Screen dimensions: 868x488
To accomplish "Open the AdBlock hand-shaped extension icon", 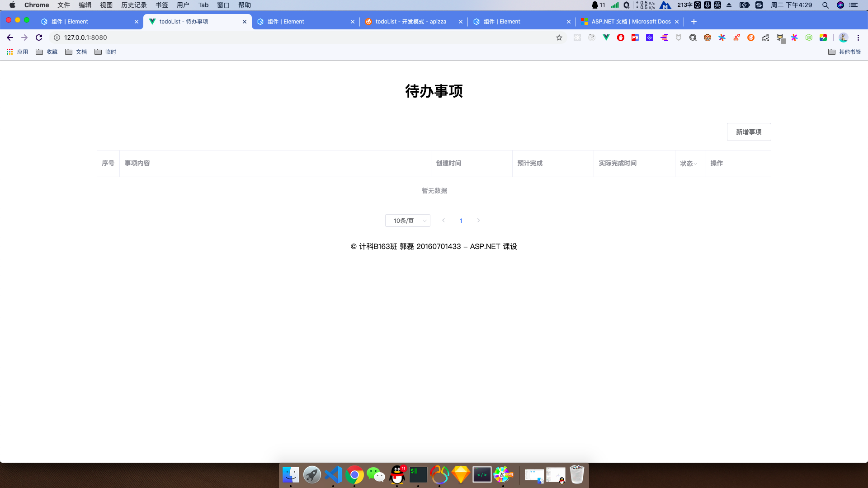I will [x=621, y=38].
